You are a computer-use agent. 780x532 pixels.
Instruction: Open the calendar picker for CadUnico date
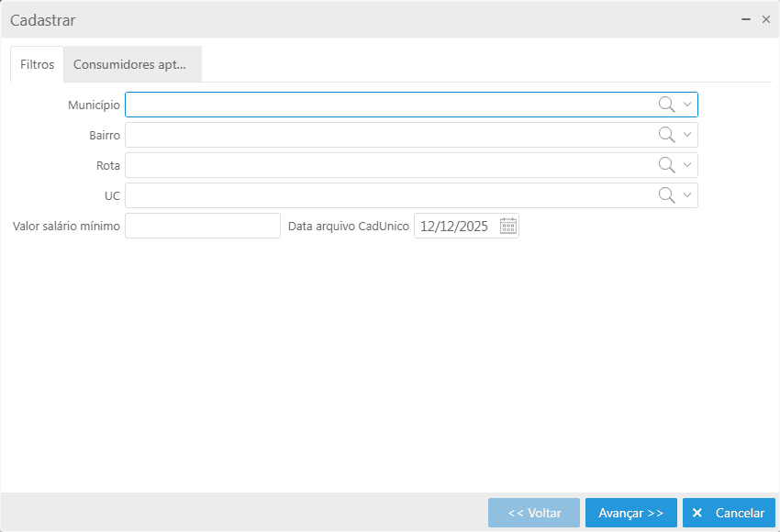(508, 227)
